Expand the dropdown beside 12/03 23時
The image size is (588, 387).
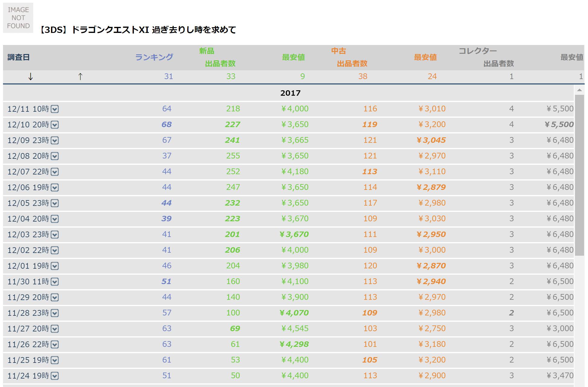pyautogui.click(x=55, y=235)
